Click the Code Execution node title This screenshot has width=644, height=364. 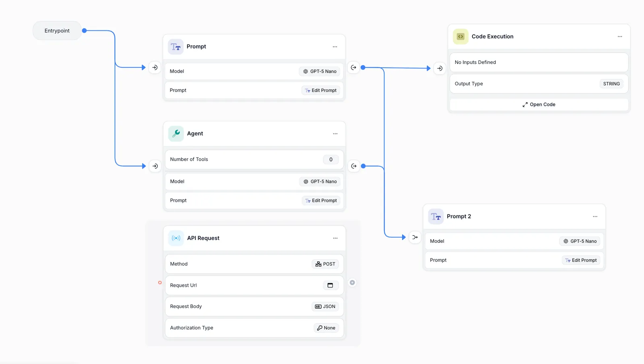(x=493, y=37)
